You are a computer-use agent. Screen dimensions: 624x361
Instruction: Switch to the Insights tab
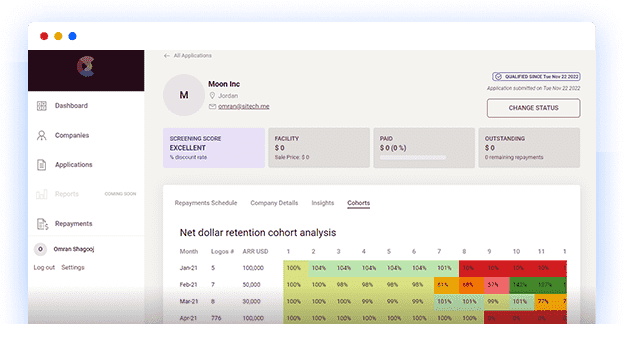tap(323, 203)
